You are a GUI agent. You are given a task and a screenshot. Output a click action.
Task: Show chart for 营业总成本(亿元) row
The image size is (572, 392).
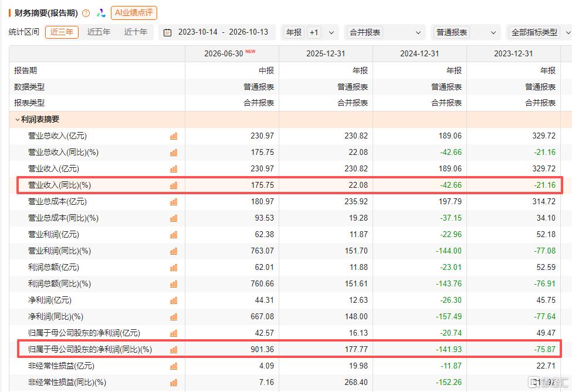click(174, 202)
